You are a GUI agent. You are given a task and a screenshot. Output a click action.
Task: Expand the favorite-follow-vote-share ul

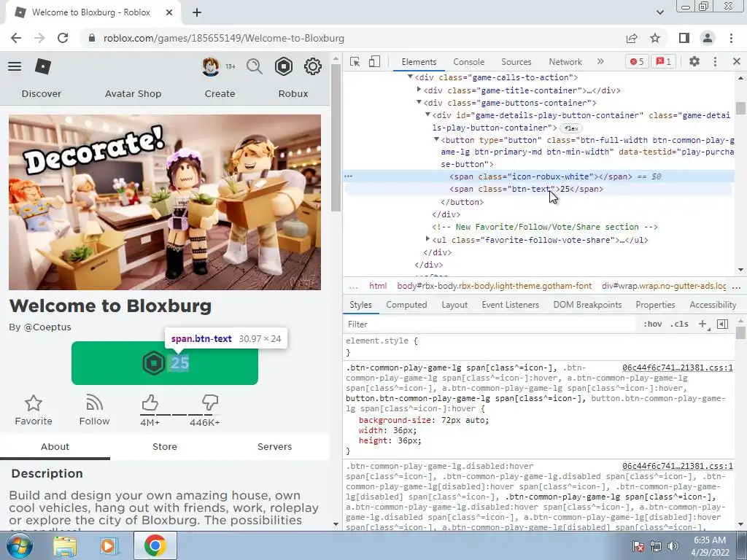(x=427, y=239)
